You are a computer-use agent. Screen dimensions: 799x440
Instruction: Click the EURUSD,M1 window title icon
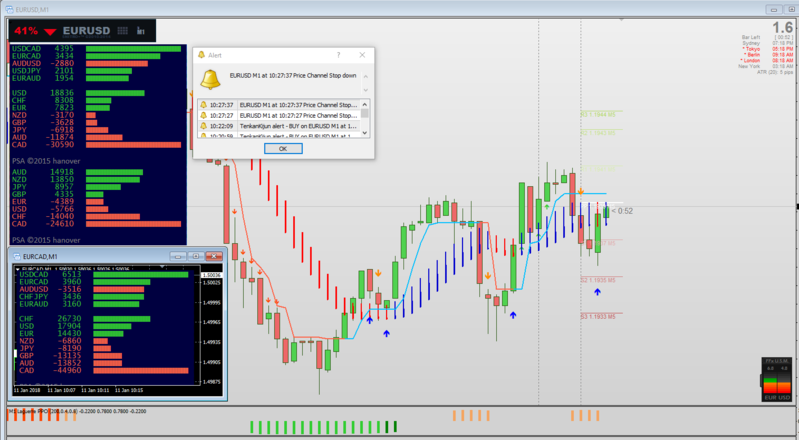9,9
